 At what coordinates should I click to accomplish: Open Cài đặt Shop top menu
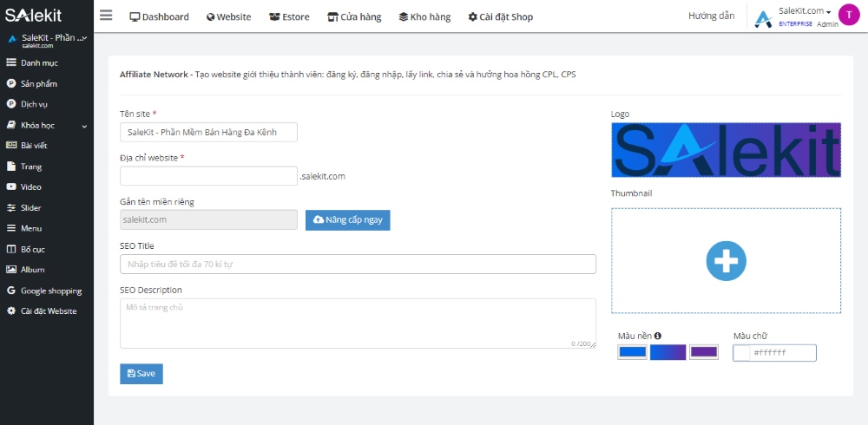tap(500, 16)
